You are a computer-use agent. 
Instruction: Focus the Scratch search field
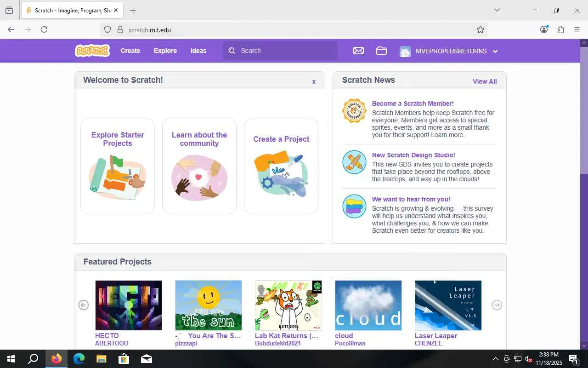(x=280, y=51)
